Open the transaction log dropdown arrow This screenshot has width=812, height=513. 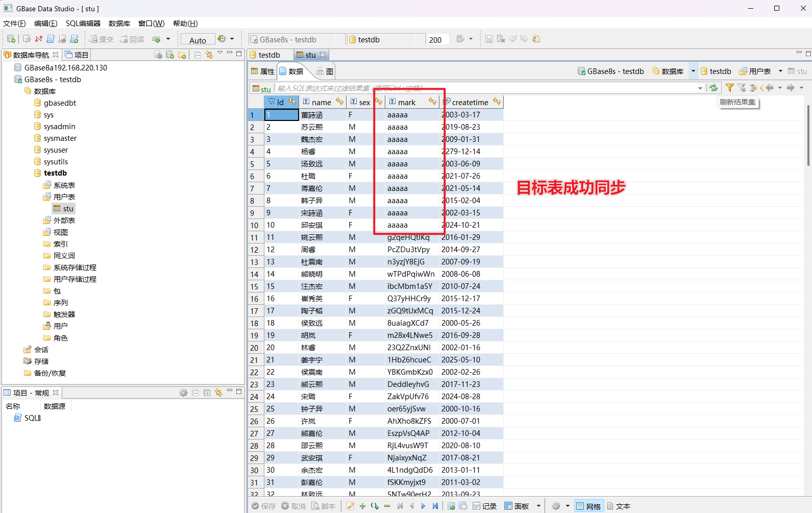[x=232, y=39]
